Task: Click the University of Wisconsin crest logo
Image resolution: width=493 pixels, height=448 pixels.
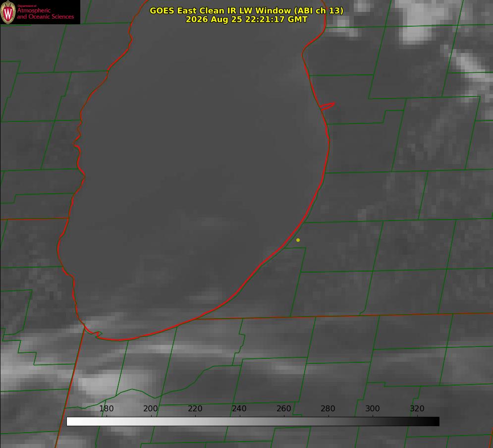Action: (8, 12)
